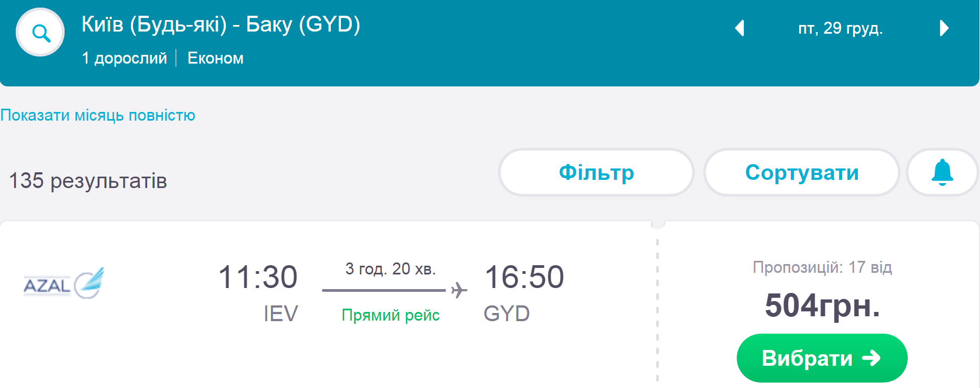Open the Показати місяць повністю link
980x388 pixels.
pyautogui.click(x=98, y=115)
